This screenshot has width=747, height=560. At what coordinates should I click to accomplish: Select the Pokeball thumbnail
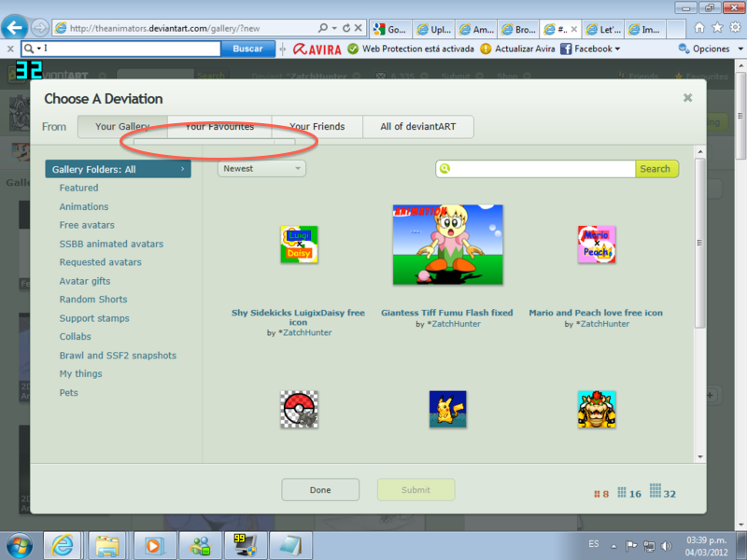[x=299, y=410]
